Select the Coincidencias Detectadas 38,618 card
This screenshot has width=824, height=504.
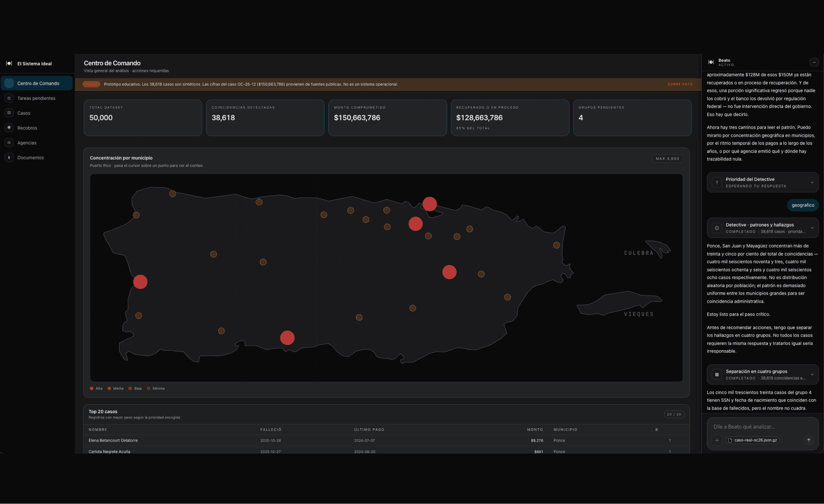pyautogui.click(x=265, y=118)
